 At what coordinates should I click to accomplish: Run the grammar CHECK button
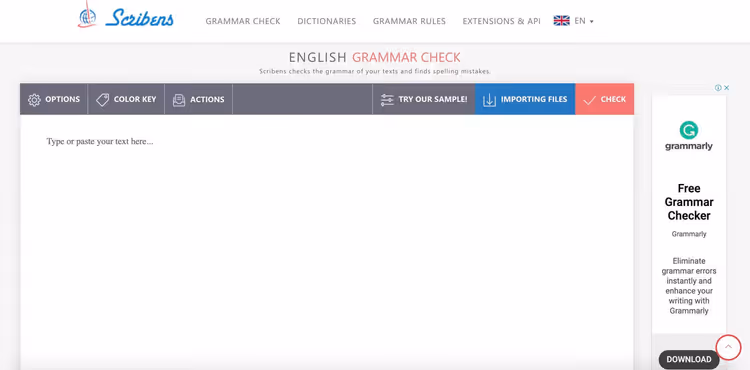(605, 99)
